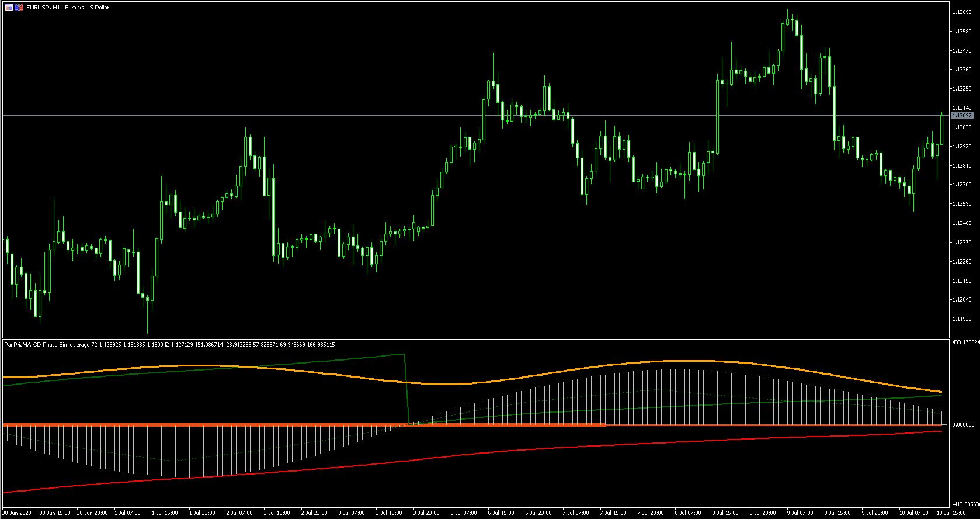The width and height of the screenshot is (980, 519).
Task: Select the current price label 1.13097
Action: pyautogui.click(x=962, y=116)
